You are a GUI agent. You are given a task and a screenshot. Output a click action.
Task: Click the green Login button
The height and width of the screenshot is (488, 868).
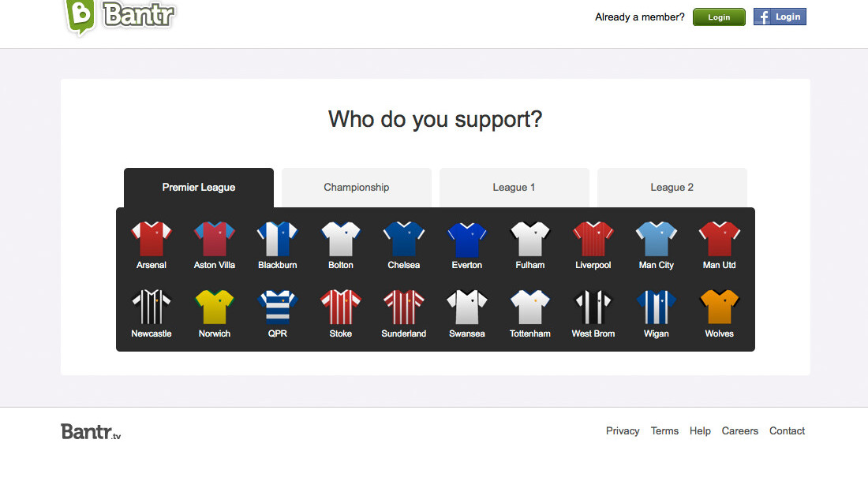coord(719,17)
